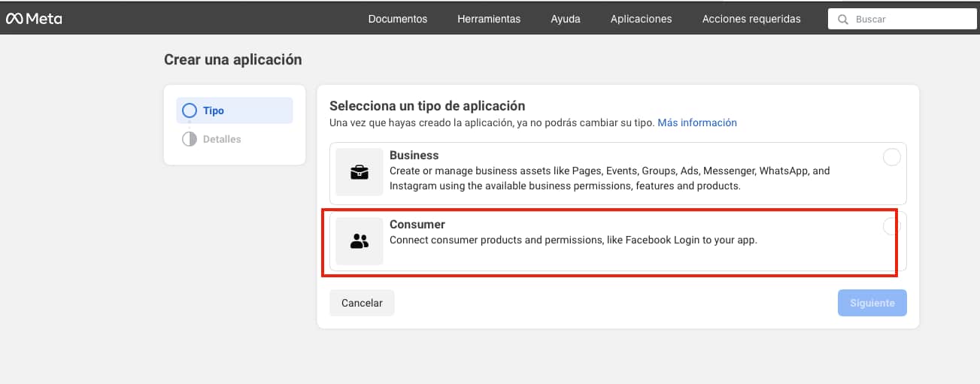
Task: Select the Business radio button
Action: (891, 157)
